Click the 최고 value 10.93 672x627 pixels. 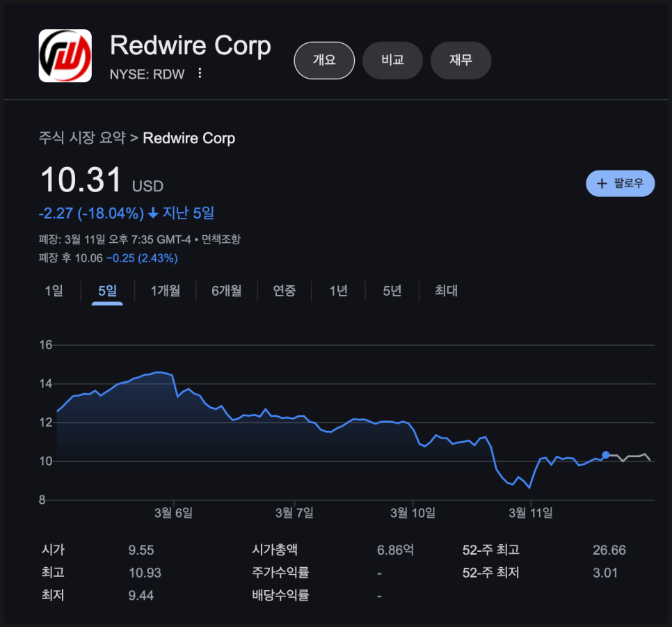click(x=145, y=573)
